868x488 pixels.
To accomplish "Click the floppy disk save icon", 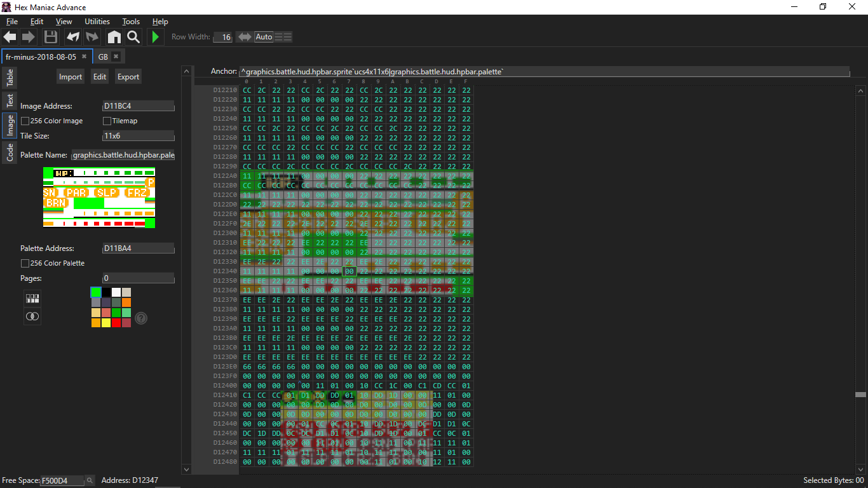I will coord(50,37).
